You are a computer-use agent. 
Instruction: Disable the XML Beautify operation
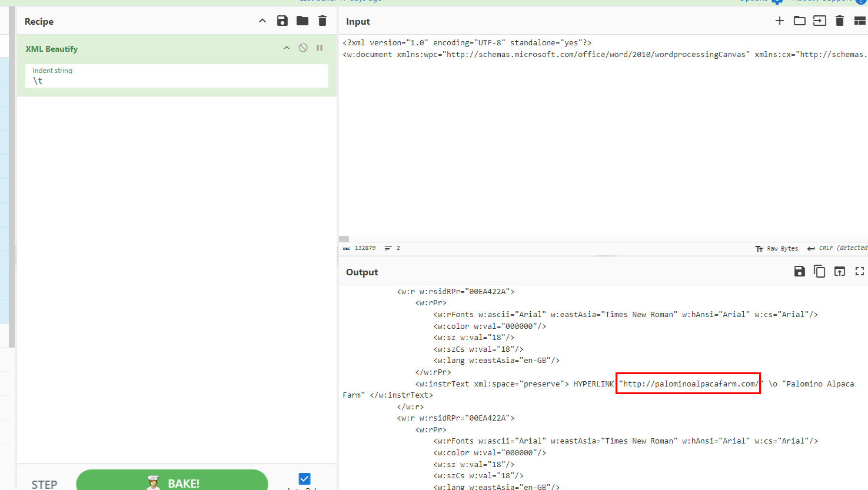303,48
